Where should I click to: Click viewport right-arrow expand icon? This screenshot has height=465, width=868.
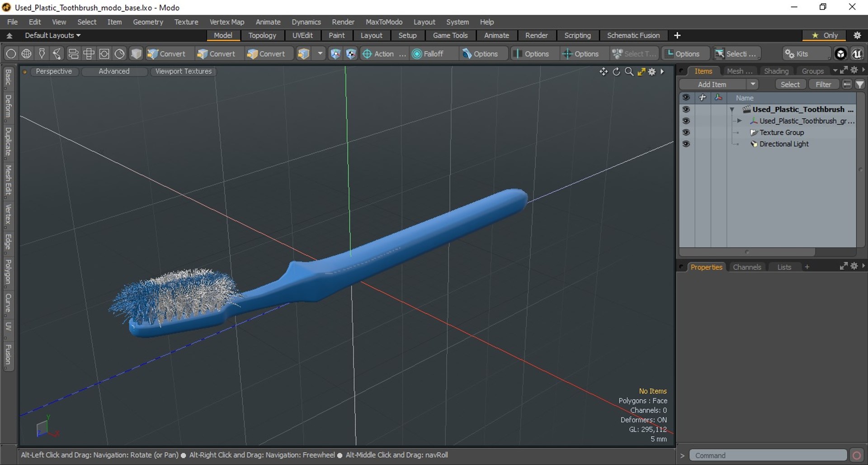point(662,71)
